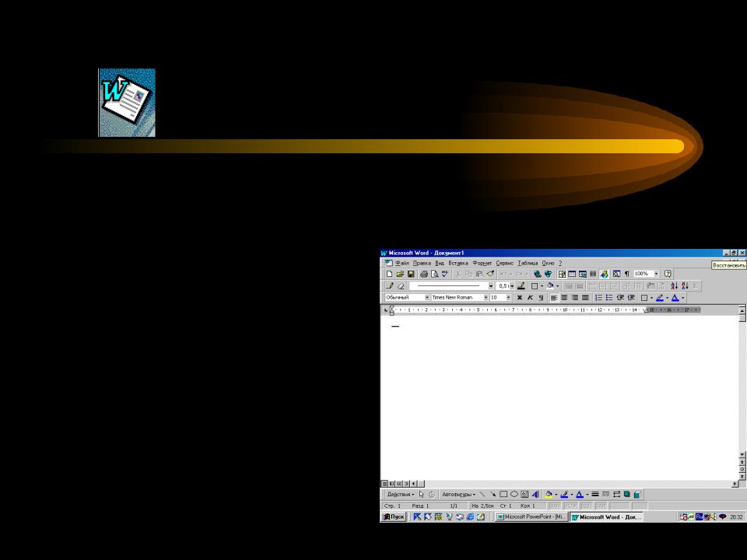
Task: Click the Format Painter brush icon
Action: (x=490, y=274)
